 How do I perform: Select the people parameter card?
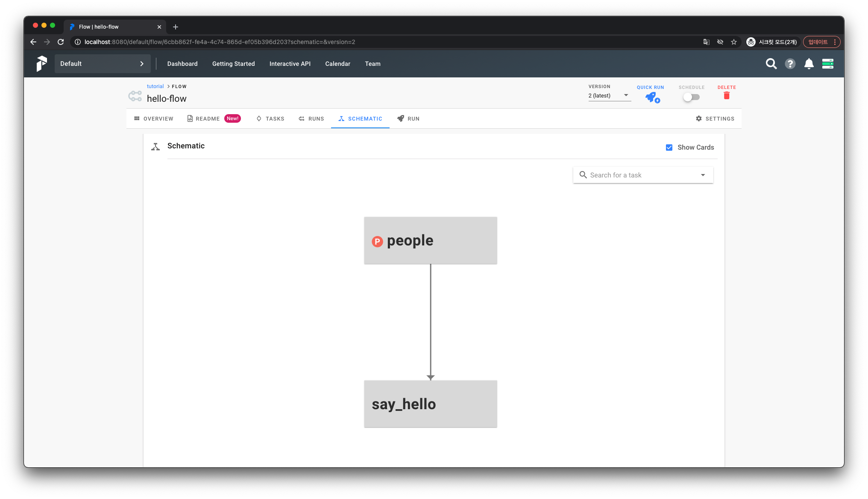click(430, 240)
